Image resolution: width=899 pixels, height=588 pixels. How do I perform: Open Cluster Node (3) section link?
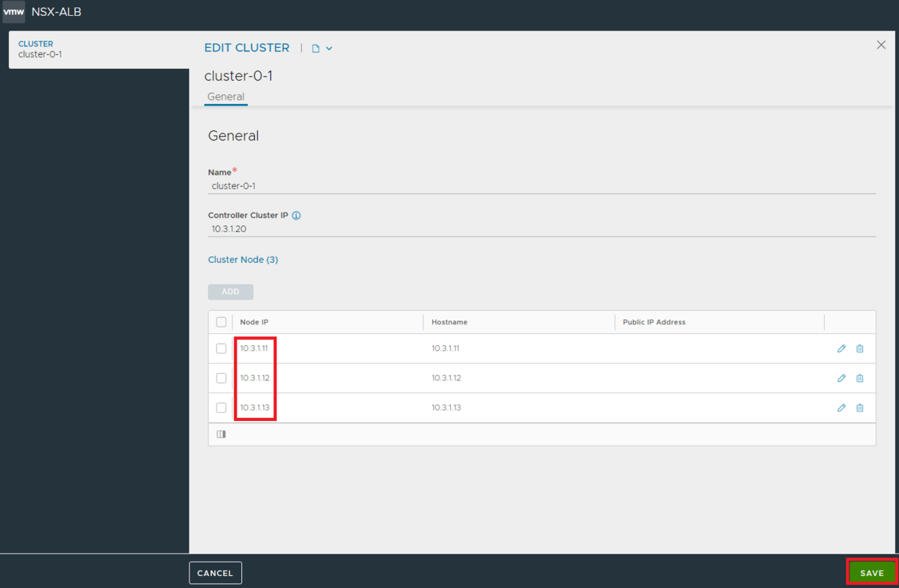click(243, 260)
